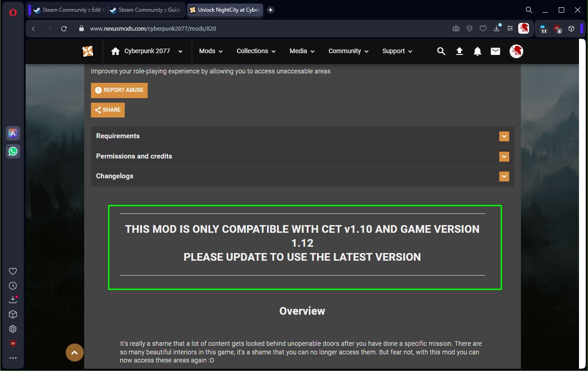Click the "Improves your role-playing experience" summary text
The height and width of the screenshot is (371, 588).
[x=211, y=71]
